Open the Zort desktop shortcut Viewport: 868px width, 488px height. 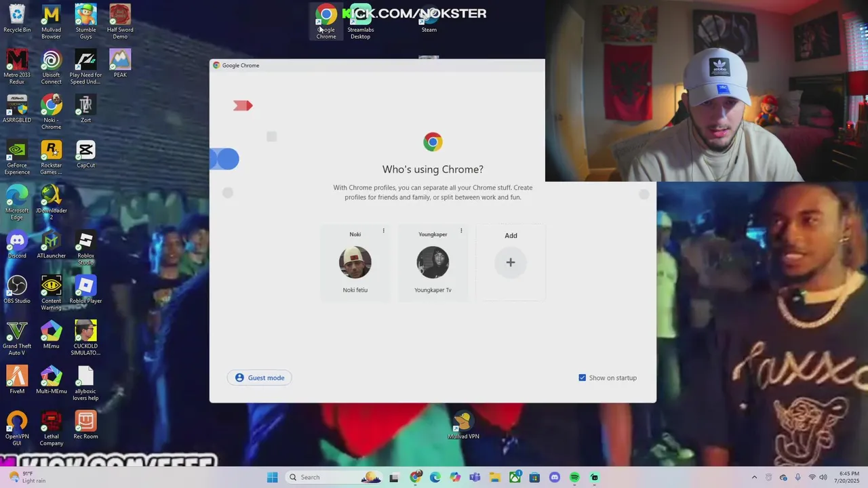pos(85,109)
